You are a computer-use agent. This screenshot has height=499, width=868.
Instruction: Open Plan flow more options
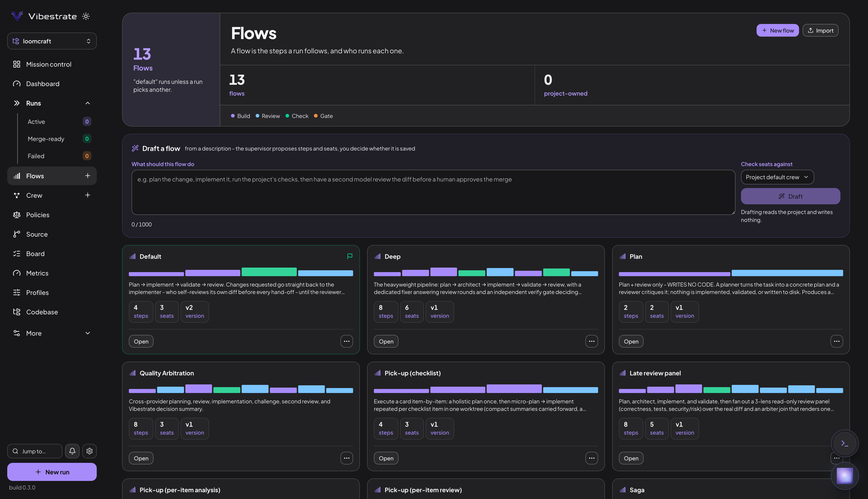837,341
